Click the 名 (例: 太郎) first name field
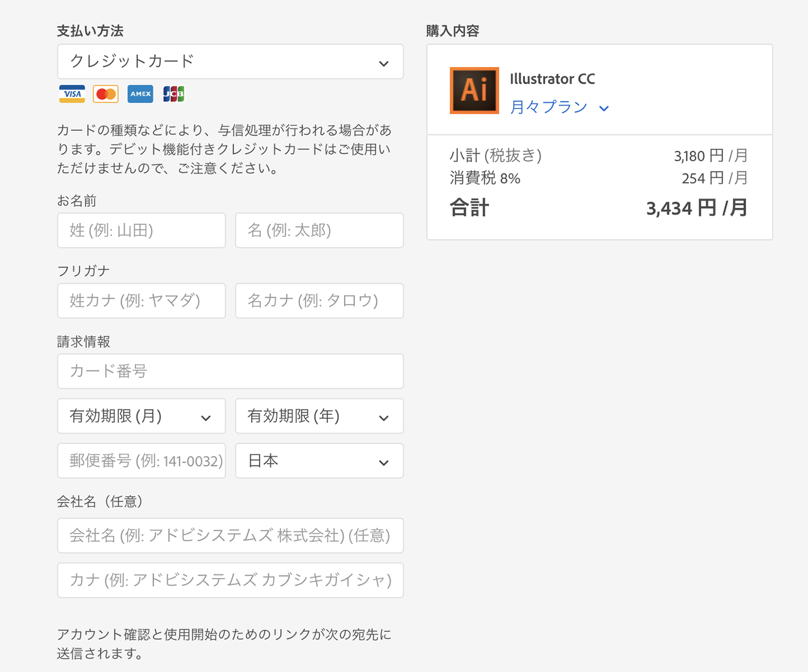The image size is (808, 672). point(319,231)
